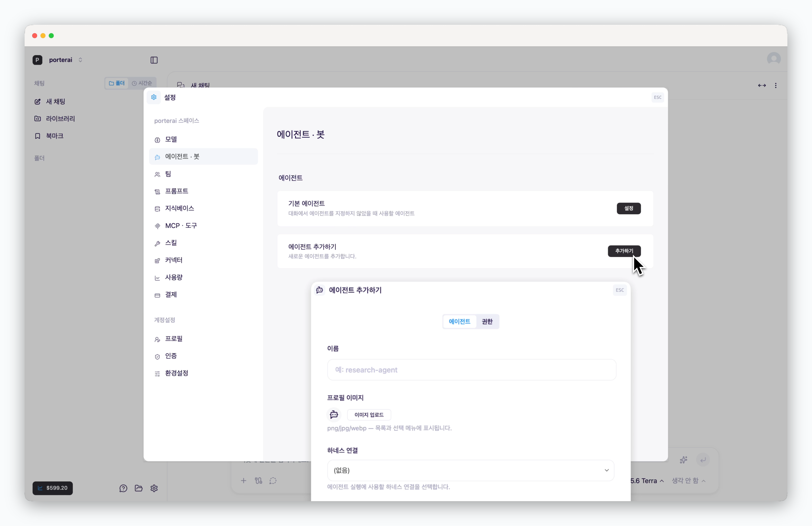Open settings via the bottom gear icon
The width and height of the screenshot is (812, 526).
(154, 488)
